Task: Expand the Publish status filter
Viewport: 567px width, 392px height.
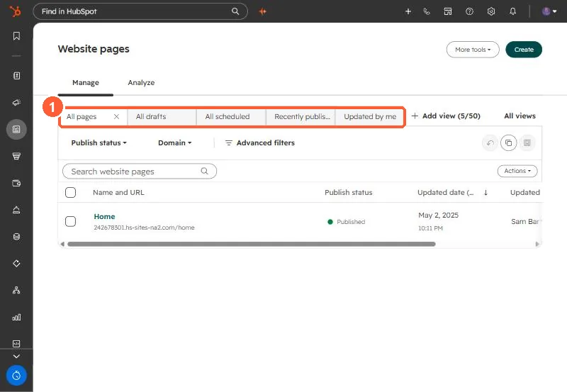Action: pos(99,143)
